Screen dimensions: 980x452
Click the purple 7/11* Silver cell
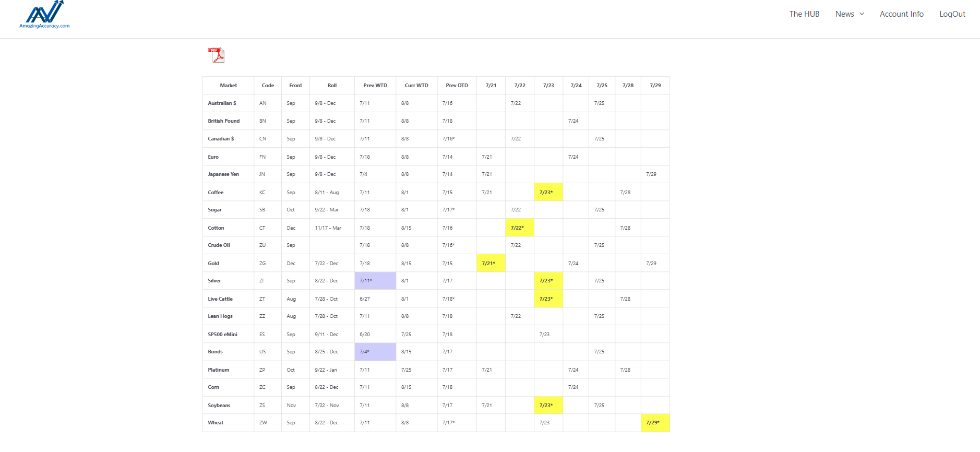point(375,281)
